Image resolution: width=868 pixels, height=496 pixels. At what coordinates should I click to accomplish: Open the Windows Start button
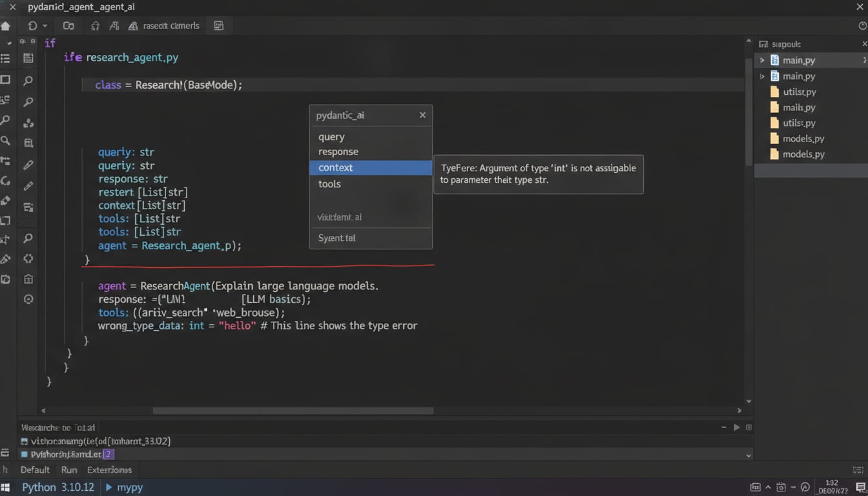click(6, 488)
